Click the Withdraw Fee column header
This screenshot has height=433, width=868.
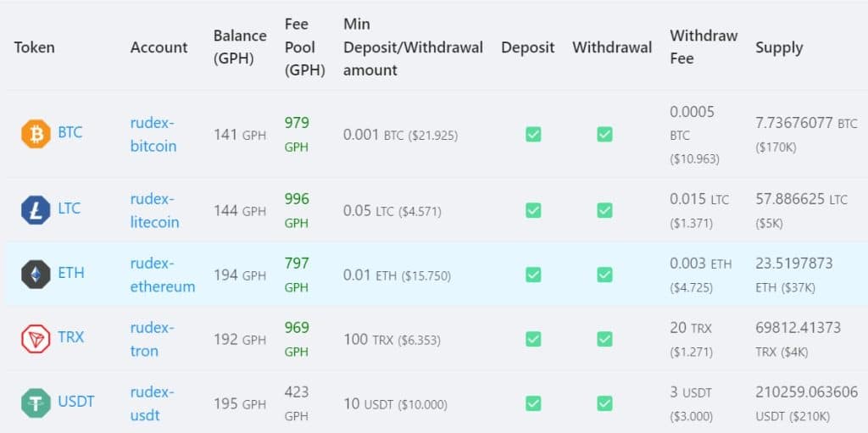click(x=704, y=47)
